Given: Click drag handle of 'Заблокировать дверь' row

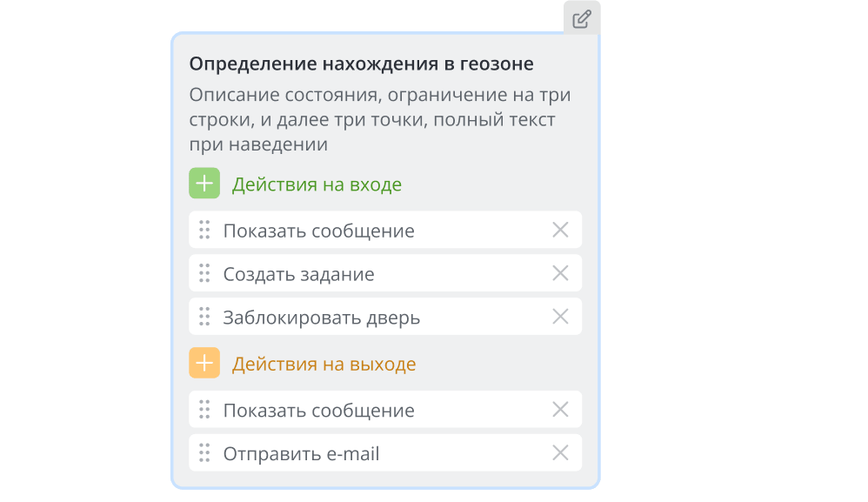Looking at the screenshot, I should pyautogui.click(x=206, y=316).
